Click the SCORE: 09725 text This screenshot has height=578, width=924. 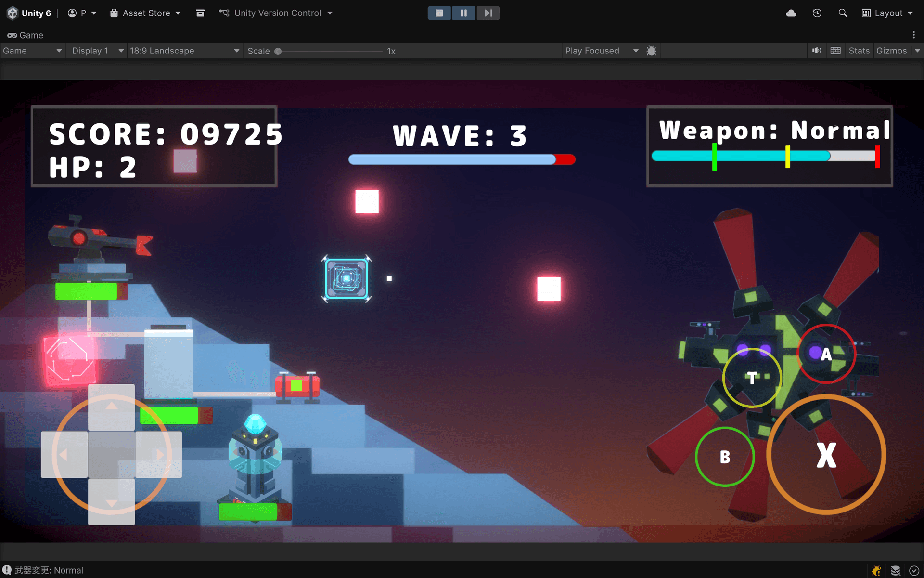[167, 134]
